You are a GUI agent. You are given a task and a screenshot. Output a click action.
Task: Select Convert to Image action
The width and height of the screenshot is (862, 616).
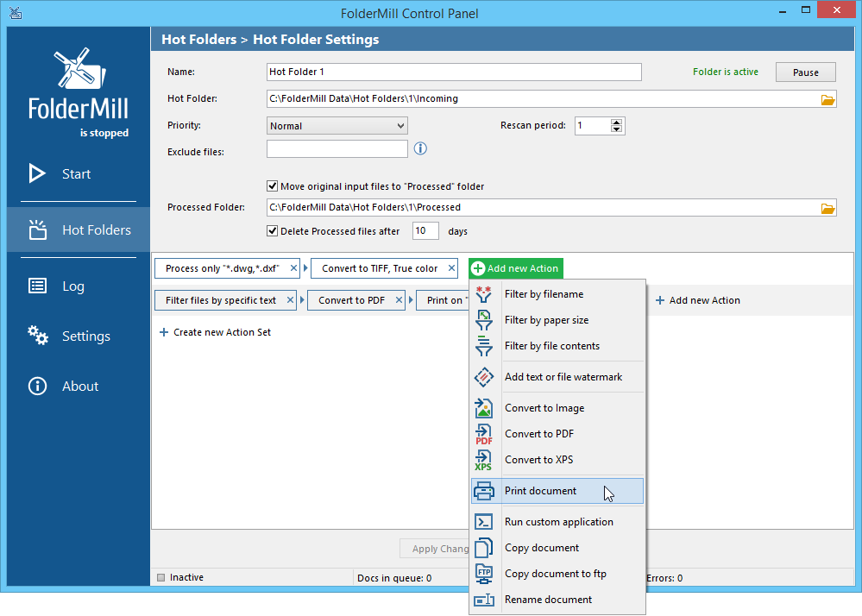pyautogui.click(x=557, y=408)
